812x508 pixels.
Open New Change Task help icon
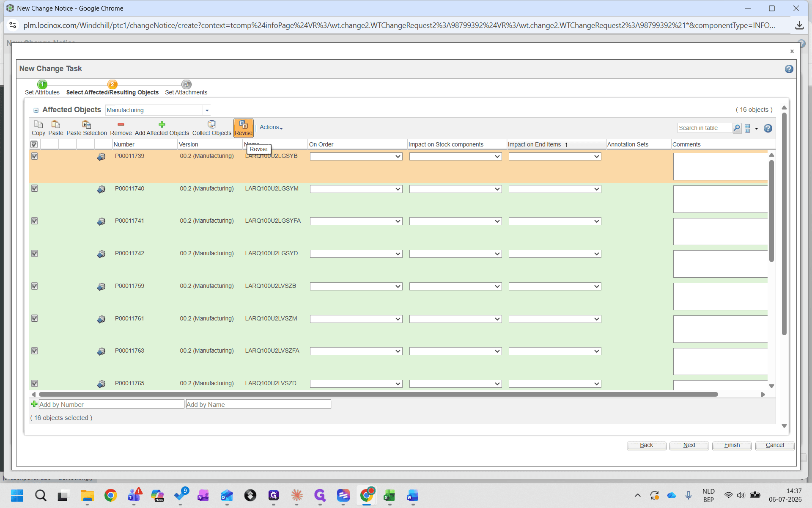789,69
